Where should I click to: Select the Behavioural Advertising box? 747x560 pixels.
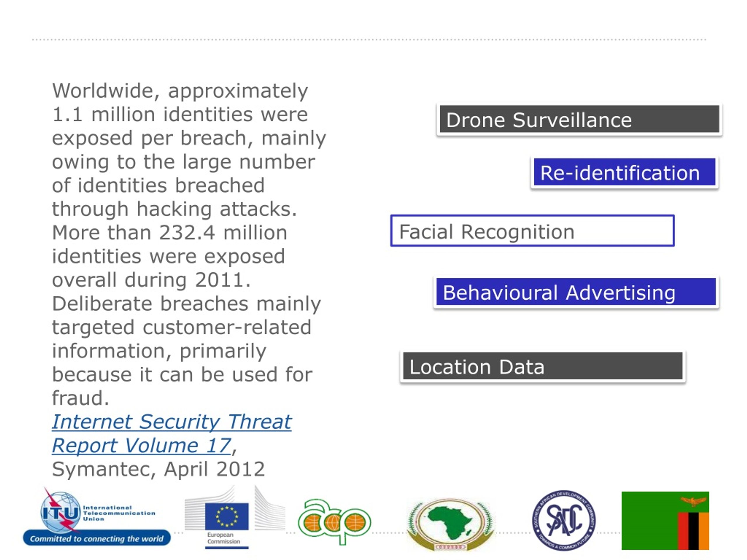pyautogui.click(x=576, y=292)
